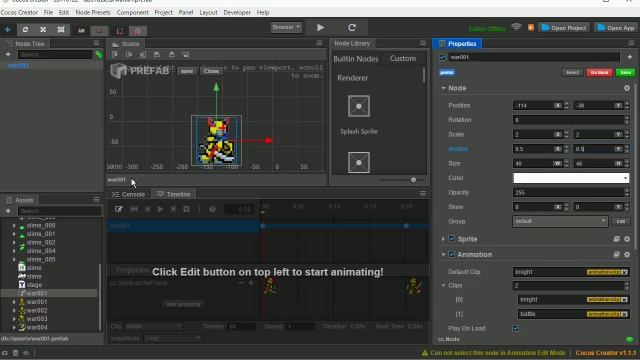640x360 pixels.
Task: Click the prefab Close button in Scene view
Action: [x=211, y=71]
